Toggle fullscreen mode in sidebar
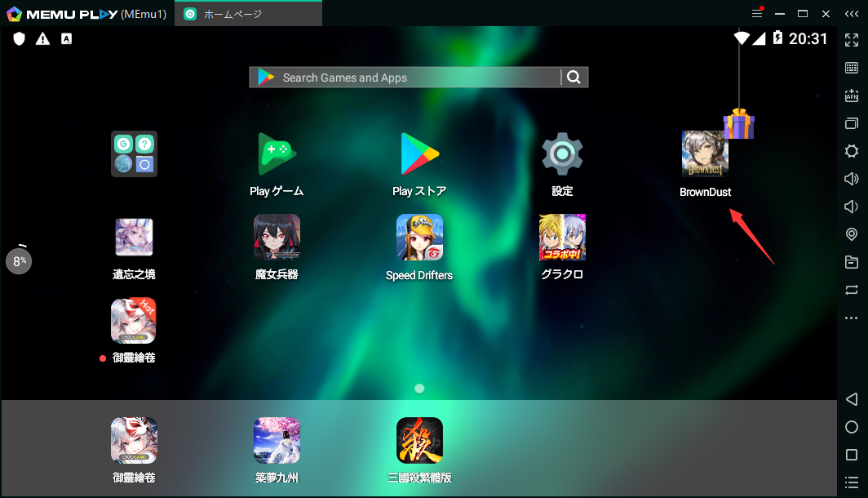This screenshot has height=498, width=868. [x=852, y=41]
